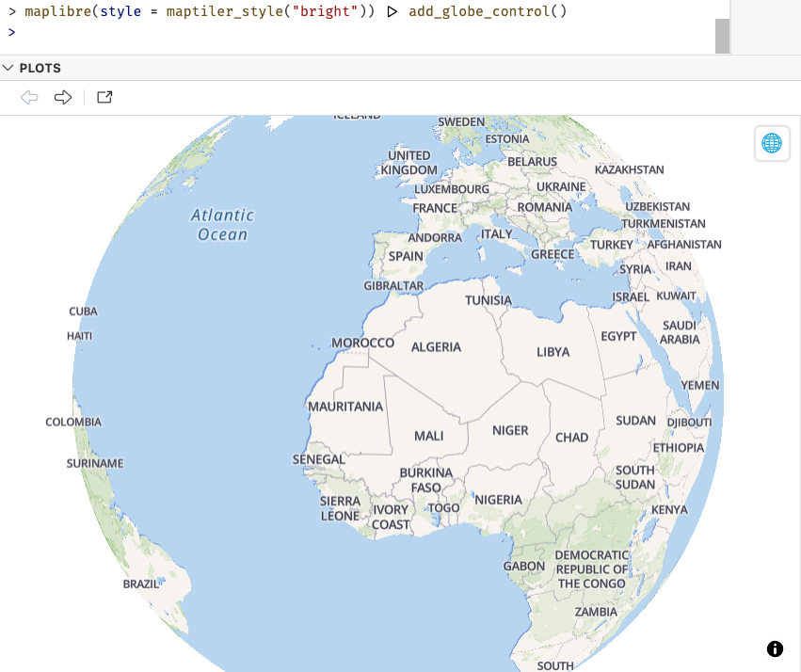The height and width of the screenshot is (672, 801).
Task: Click the ITALY country label
Action: pyautogui.click(x=496, y=234)
